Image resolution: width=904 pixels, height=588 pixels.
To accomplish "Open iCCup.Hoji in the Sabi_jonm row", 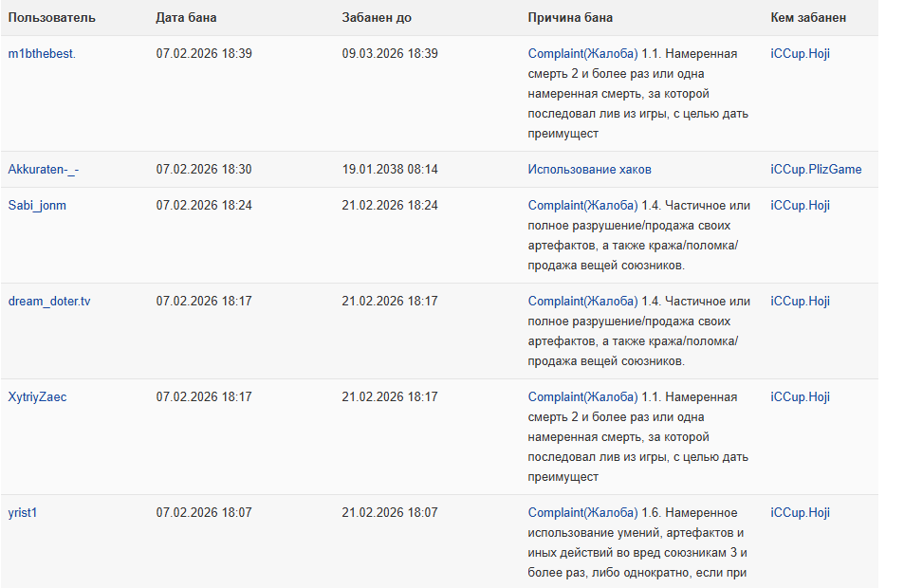I will (x=800, y=205).
